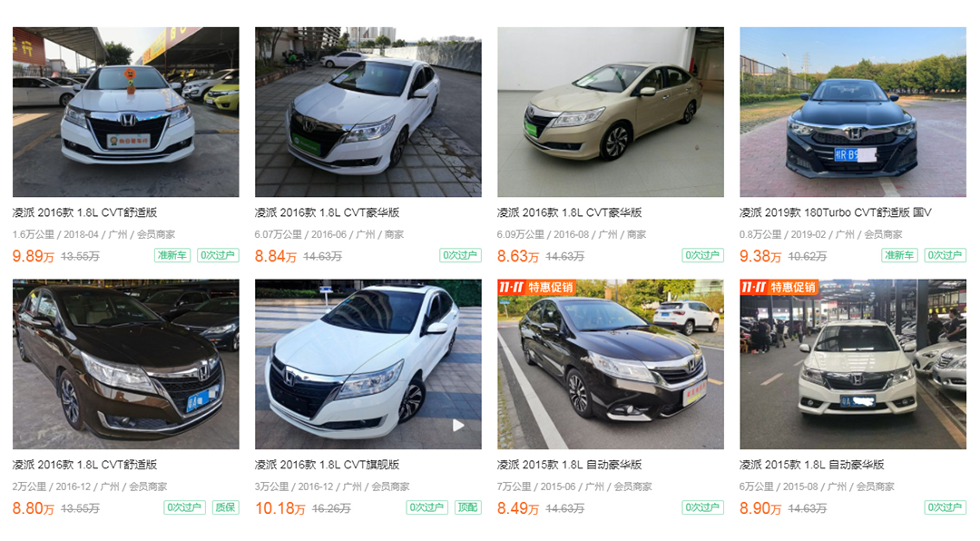This screenshot has width=980, height=541.
Task: Open 凌派 2019款 180Turbo CVT舒适版 国V listing
Action: [836, 212]
